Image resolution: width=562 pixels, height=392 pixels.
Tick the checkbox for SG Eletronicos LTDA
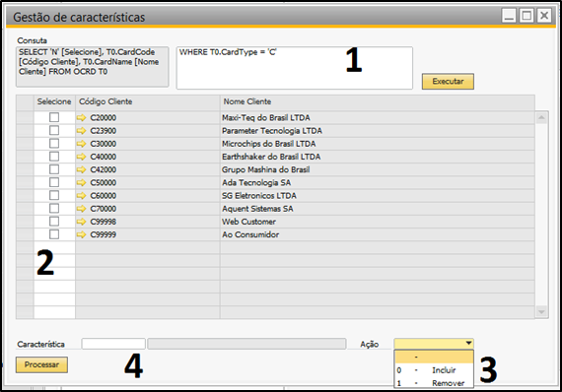54,195
